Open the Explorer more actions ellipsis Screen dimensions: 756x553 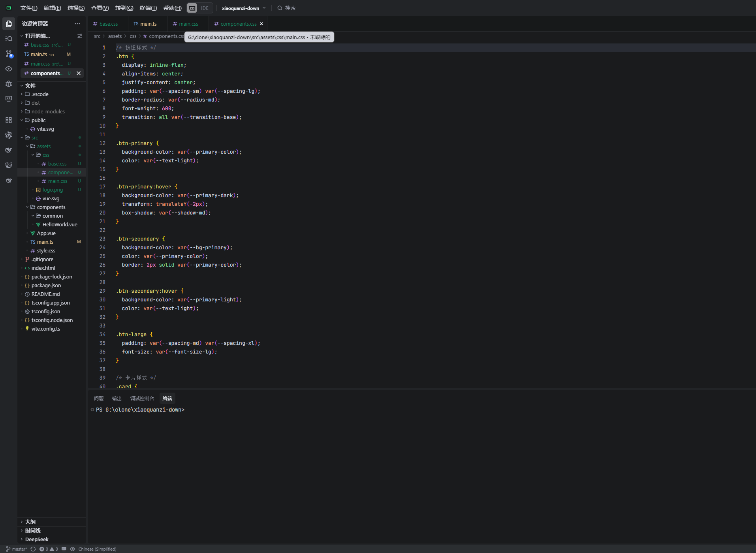point(77,24)
